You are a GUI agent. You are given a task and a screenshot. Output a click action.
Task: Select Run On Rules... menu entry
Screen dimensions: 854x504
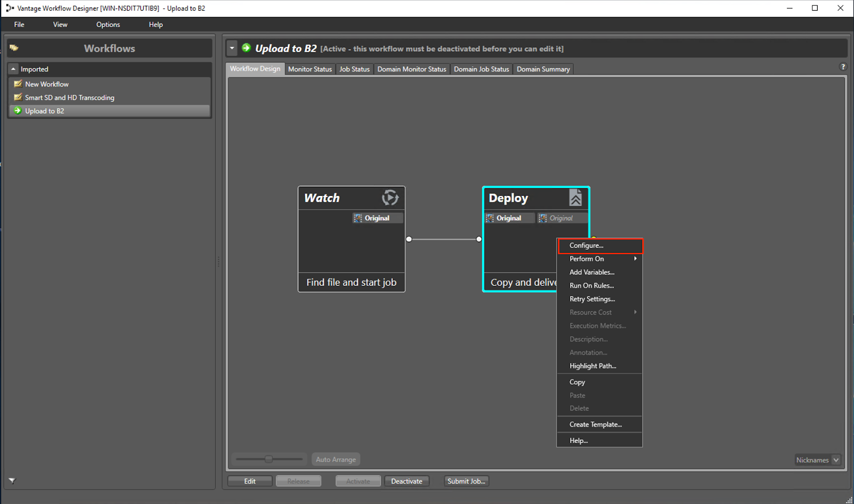click(599, 285)
